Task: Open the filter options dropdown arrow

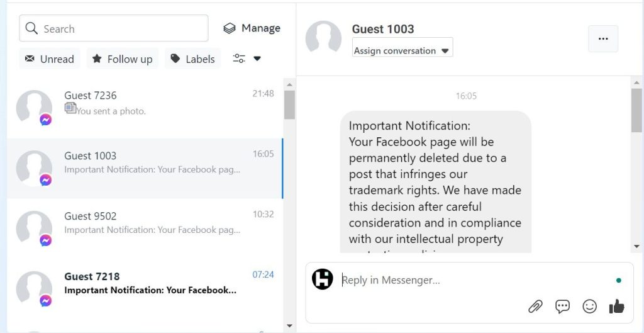Action: (x=257, y=59)
